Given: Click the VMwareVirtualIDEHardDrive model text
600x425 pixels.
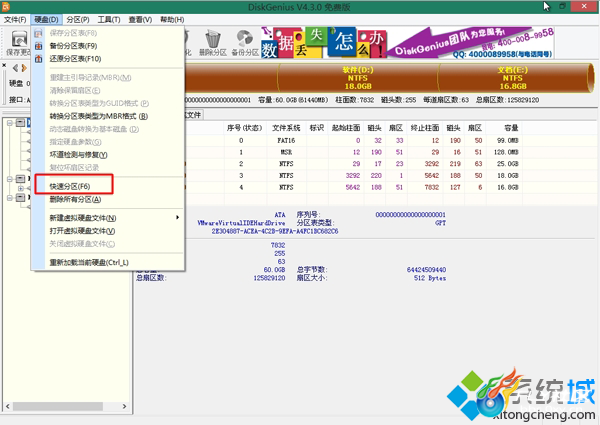Looking at the screenshot, I should tap(241, 223).
